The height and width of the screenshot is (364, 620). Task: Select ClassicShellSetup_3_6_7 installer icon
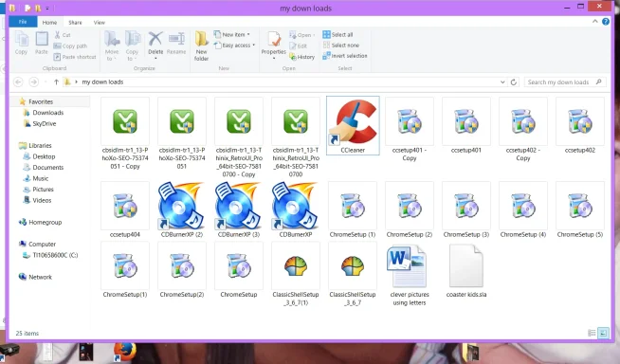click(x=353, y=266)
